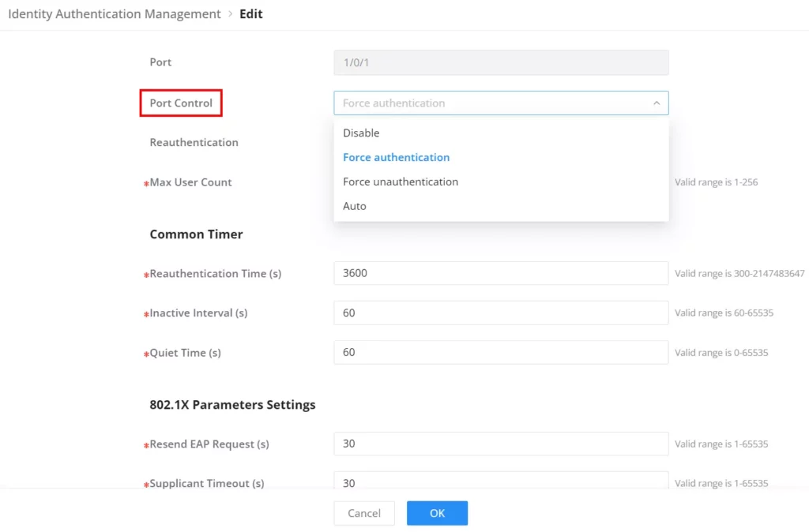Click the Quiet Time (s) label
Screen dimensions: 809x532
(185, 353)
